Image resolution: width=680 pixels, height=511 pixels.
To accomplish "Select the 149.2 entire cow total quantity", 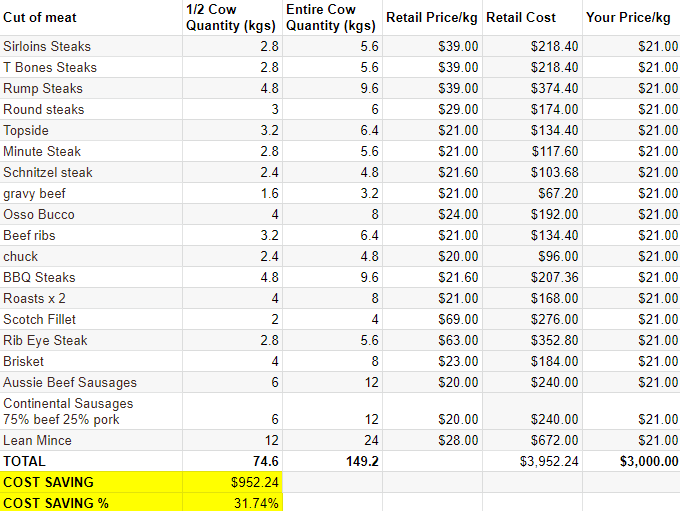I will tap(333, 461).
